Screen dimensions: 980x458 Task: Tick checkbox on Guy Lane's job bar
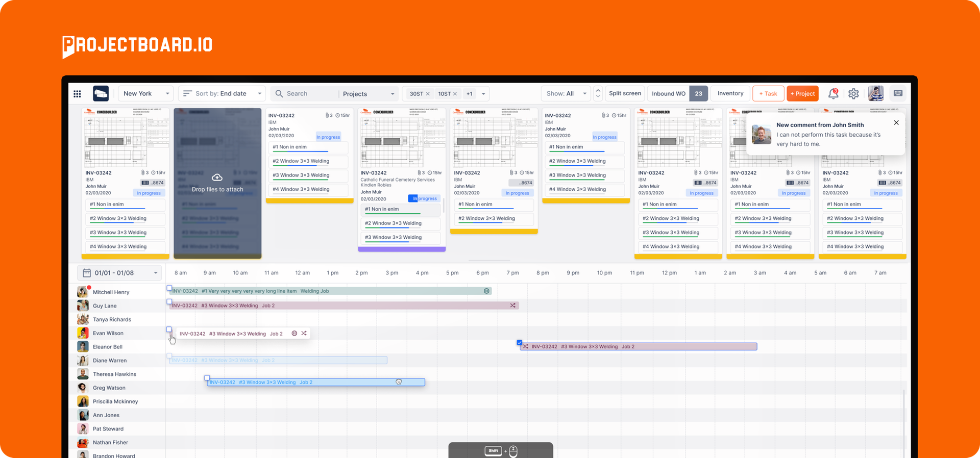169,302
